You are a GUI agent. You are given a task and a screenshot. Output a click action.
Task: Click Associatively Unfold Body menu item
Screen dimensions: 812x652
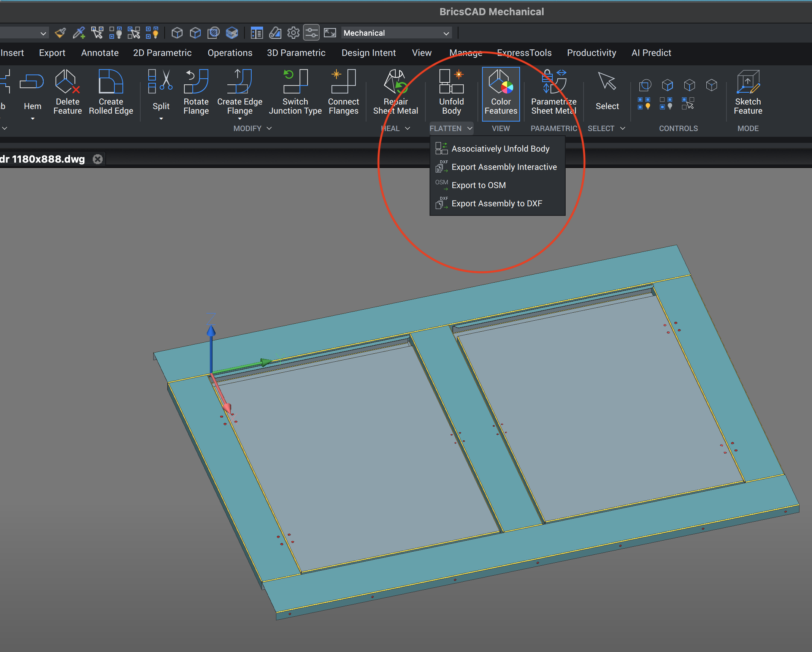coord(500,149)
